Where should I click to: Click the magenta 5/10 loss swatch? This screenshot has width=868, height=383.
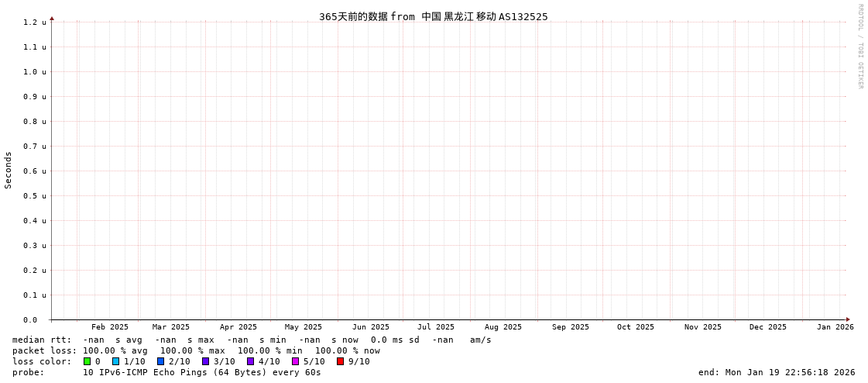coord(295,361)
